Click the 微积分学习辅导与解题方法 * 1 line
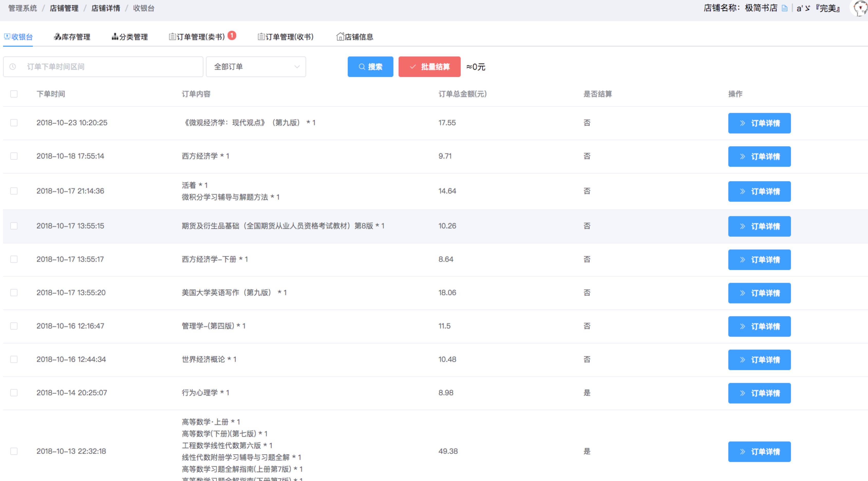The width and height of the screenshot is (868, 481). pos(231,197)
